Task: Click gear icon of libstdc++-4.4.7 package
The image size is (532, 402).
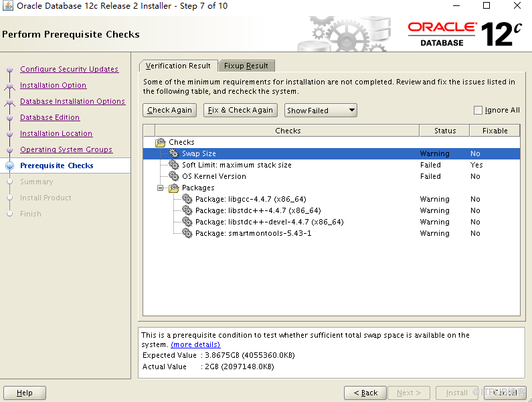Action: click(x=187, y=210)
